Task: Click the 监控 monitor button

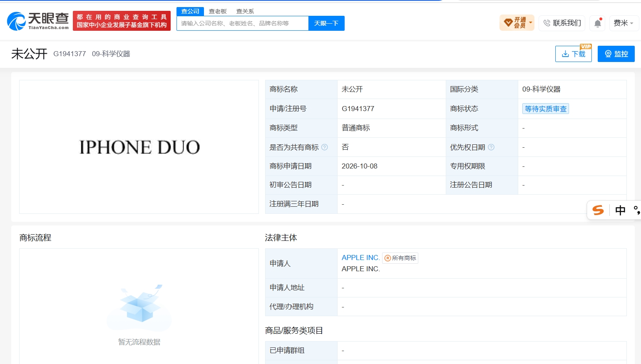Action: pos(616,54)
